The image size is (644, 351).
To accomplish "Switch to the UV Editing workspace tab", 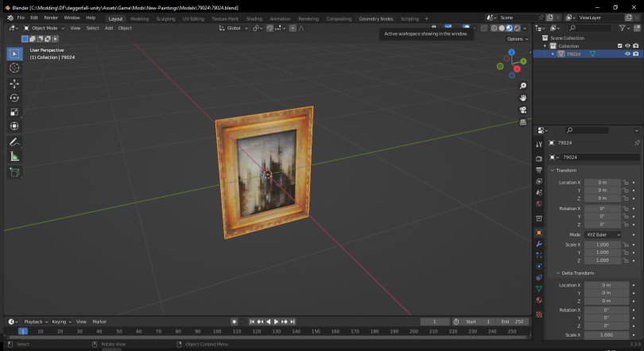I will tap(193, 18).
